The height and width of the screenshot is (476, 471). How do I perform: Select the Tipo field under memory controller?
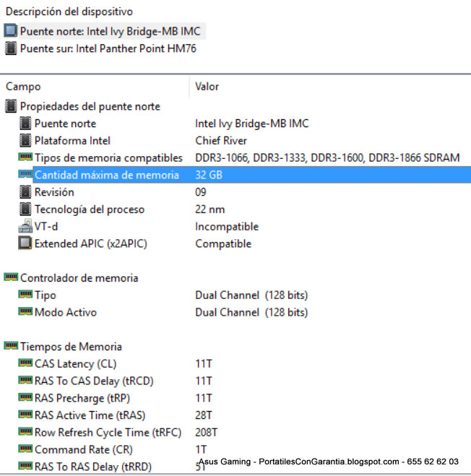click(46, 295)
